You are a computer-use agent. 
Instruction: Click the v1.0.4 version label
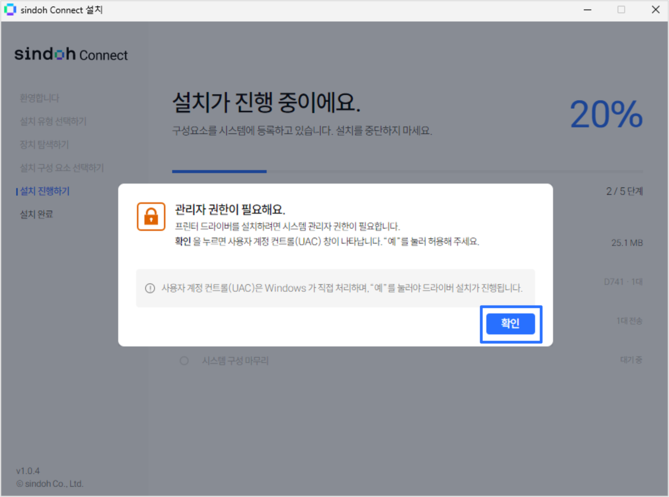28,471
